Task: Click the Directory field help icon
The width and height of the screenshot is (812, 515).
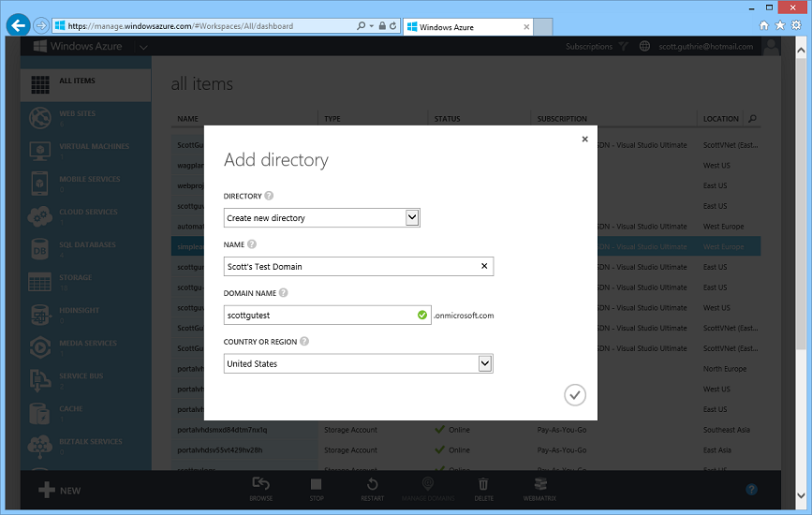Action: pos(269,196)
